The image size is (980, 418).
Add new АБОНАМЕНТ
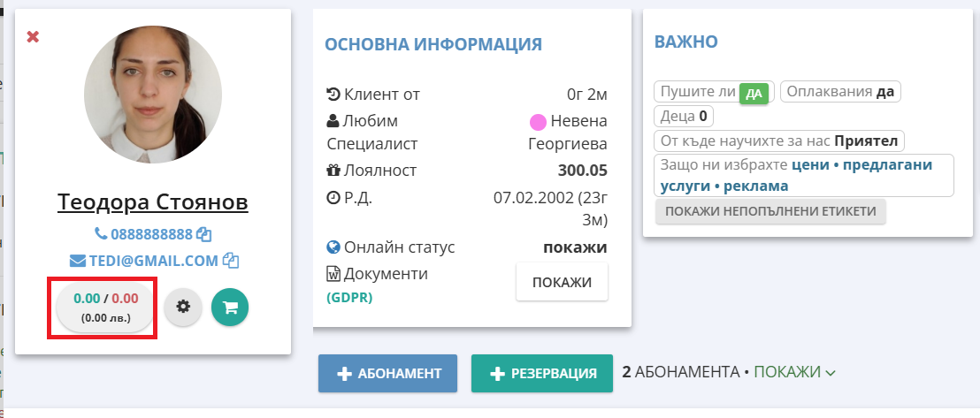pos(387,373)
